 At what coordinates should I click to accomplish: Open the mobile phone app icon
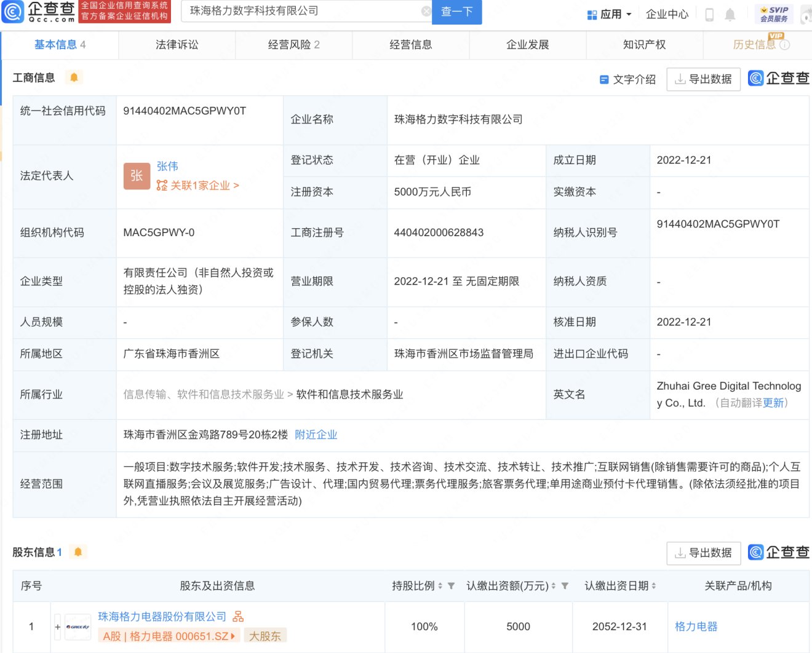[x=709, y=14]
